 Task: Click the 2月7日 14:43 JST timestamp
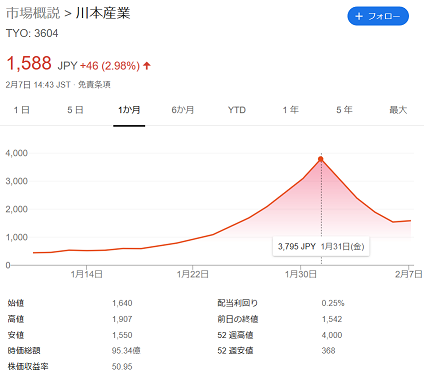[x=38, y=85]
